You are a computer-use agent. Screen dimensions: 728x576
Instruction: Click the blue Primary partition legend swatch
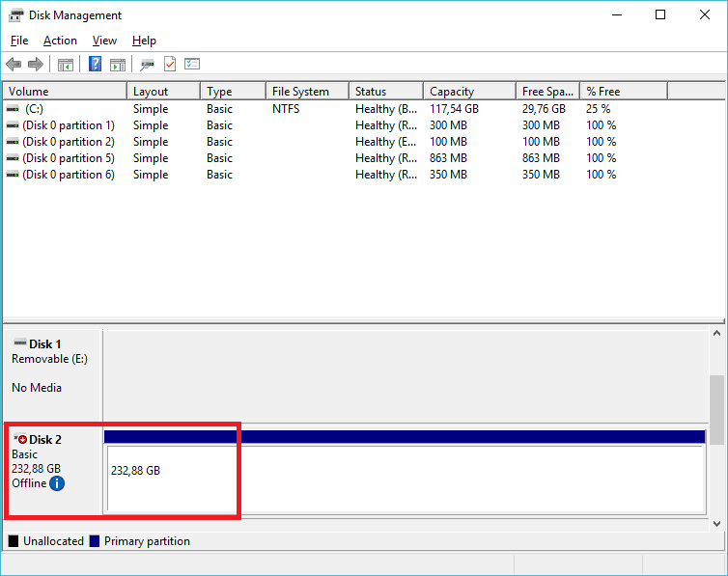[x=95, y=541]
